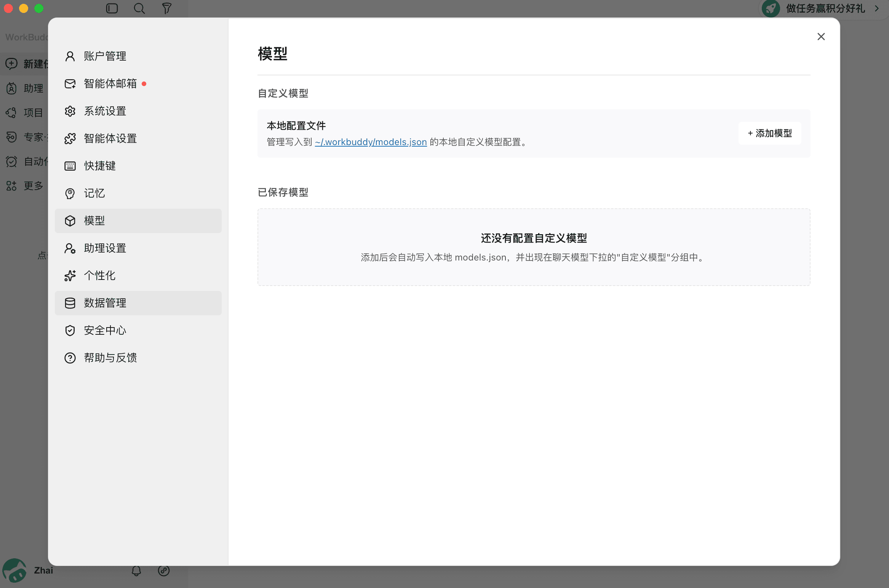Click the 还没有配置自定义模型 empty-state text
The width and height of the screenshot is (889, 588).
coord(534,238)
